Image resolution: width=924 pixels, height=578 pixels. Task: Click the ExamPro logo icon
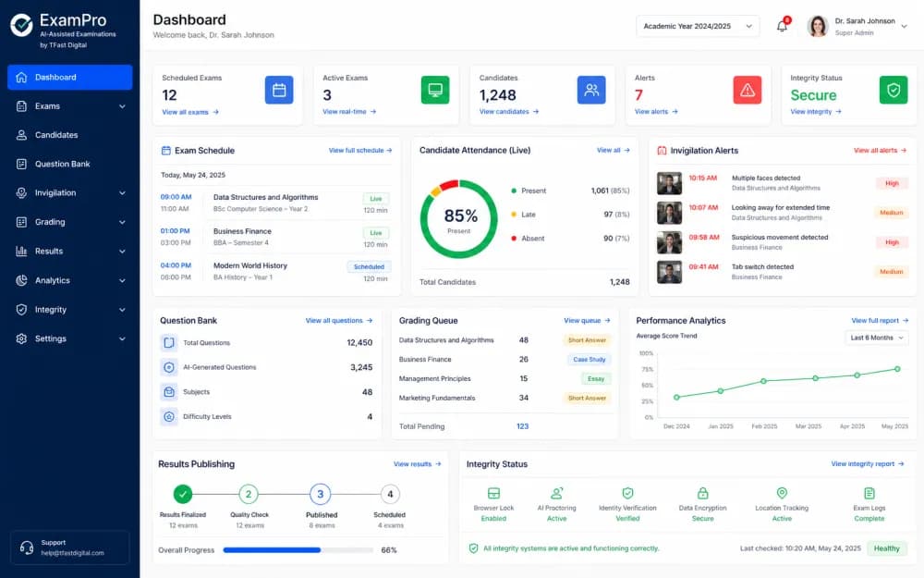pyautogui.click(x=22, y=25)
